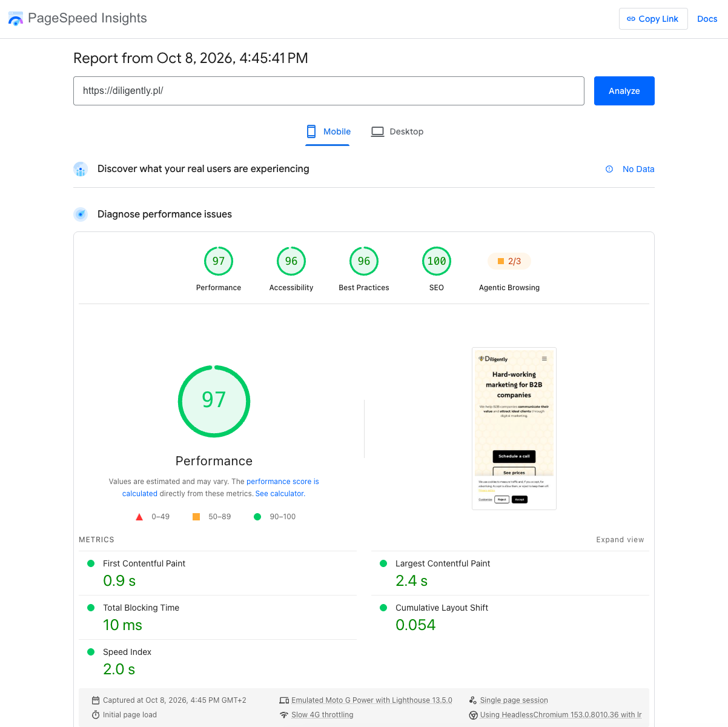Click the real users experience icon
This screenshot has height=727, width=728.
click(81, 169)
